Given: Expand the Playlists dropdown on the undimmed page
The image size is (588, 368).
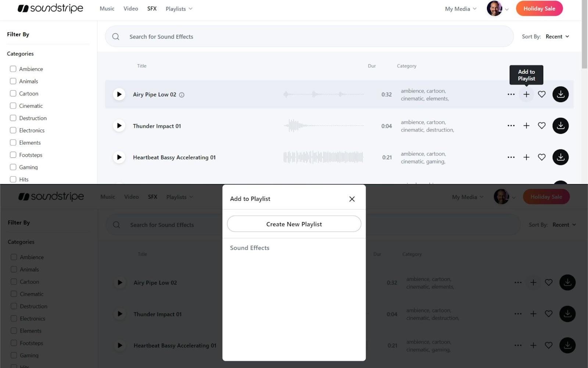Looking at the screenshot, I should (179, 9).
